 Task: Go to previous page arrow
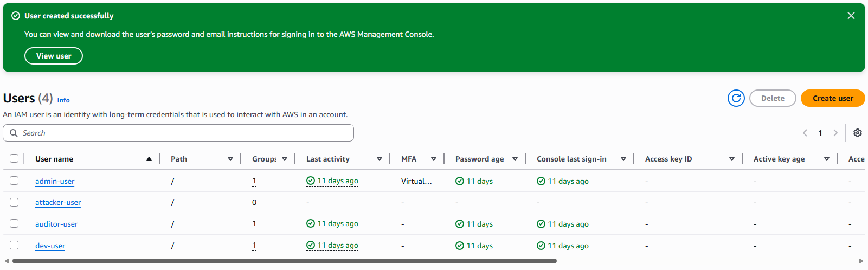pos(805,133)
